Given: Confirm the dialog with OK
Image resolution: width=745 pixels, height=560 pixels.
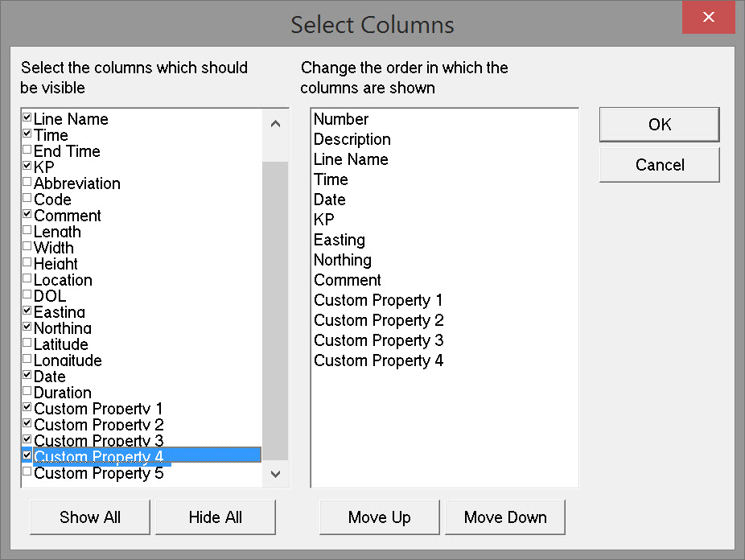Looking at the screenshot, I should (x=659, y=125).
